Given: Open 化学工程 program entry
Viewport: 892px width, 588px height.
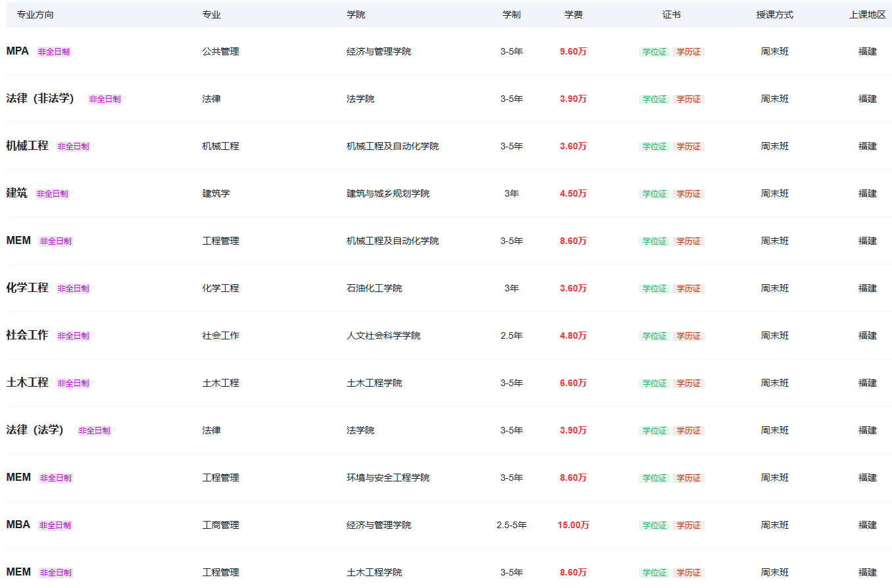Looking at the screenshot, I should point(27,288).
